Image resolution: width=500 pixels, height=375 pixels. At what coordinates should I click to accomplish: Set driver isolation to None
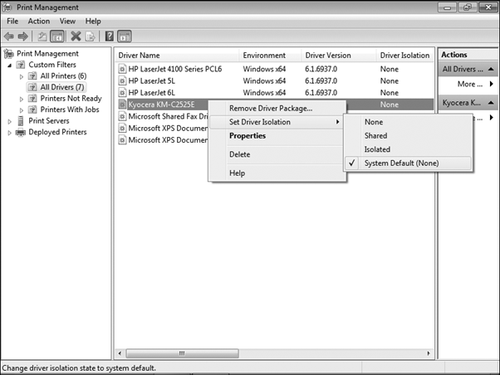point(408,122)
